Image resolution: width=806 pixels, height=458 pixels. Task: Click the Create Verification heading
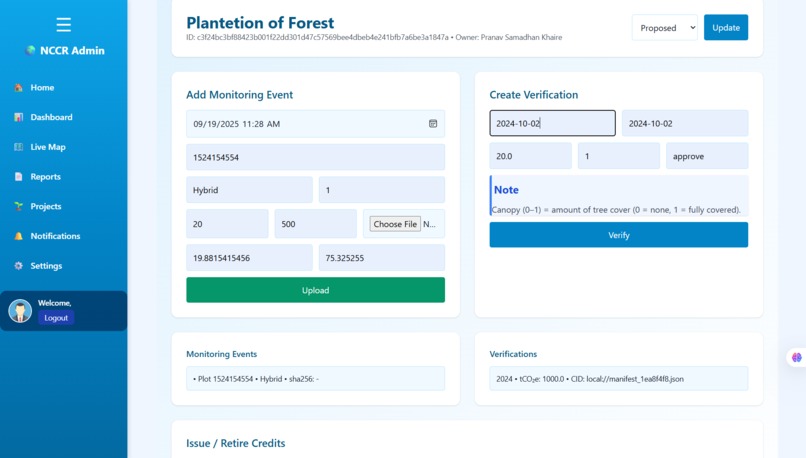534,95
